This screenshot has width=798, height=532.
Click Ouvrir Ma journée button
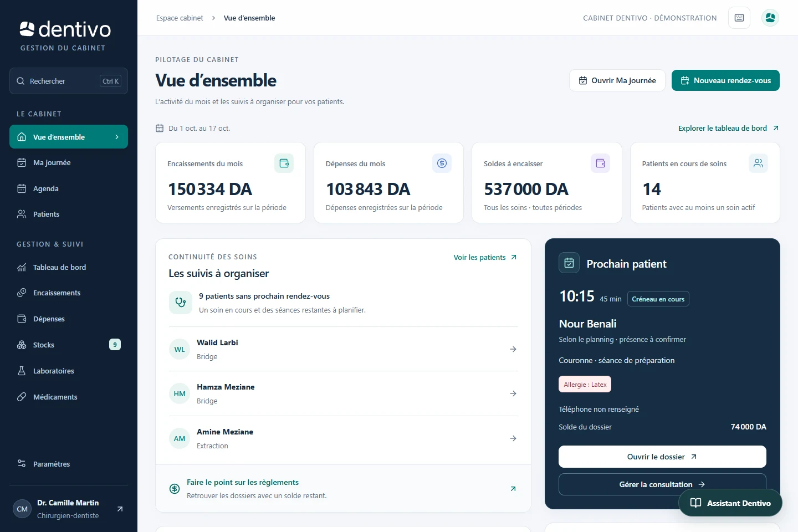coord(617,80)
